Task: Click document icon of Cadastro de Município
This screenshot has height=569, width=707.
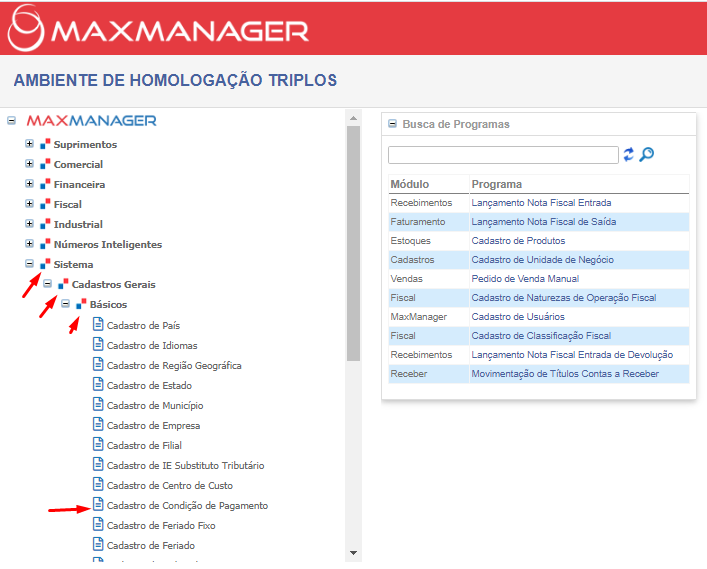Action: [98, 404]
